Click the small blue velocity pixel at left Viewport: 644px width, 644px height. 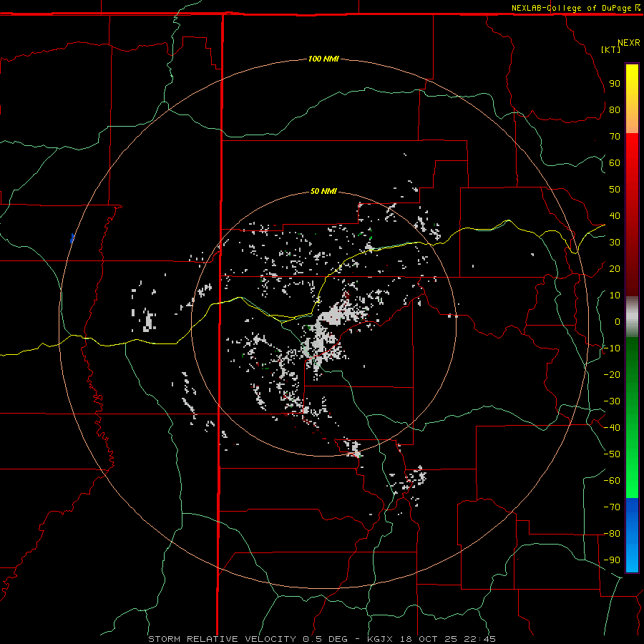[x=72, y=238]
